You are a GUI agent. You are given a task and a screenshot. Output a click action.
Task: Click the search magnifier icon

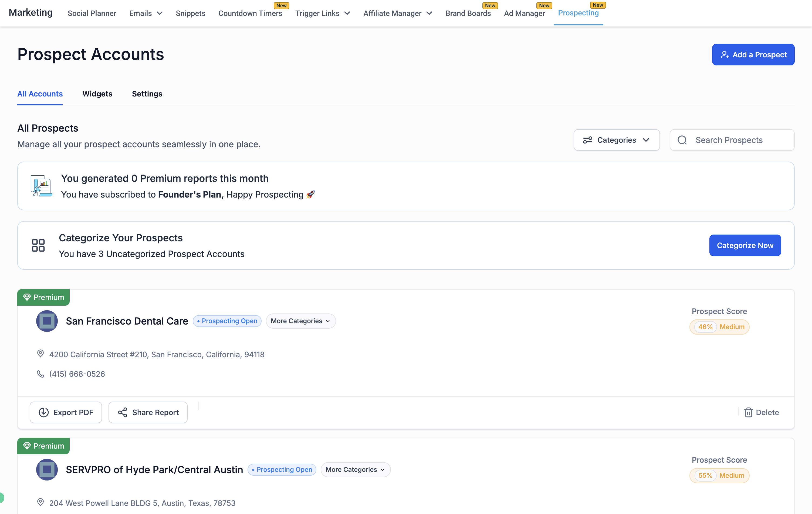[x=682, y=140]
